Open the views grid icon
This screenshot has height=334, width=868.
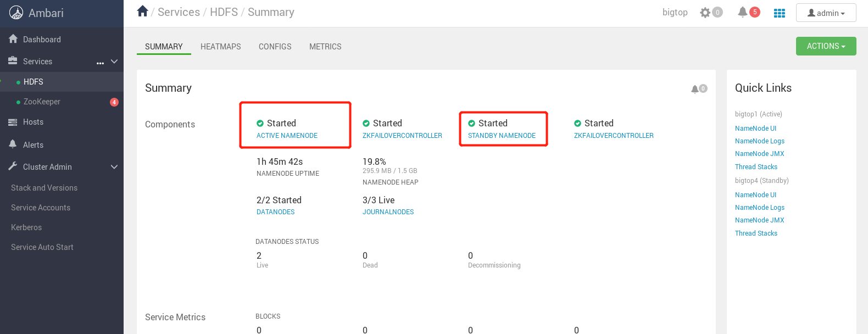[x=780, y=13]
